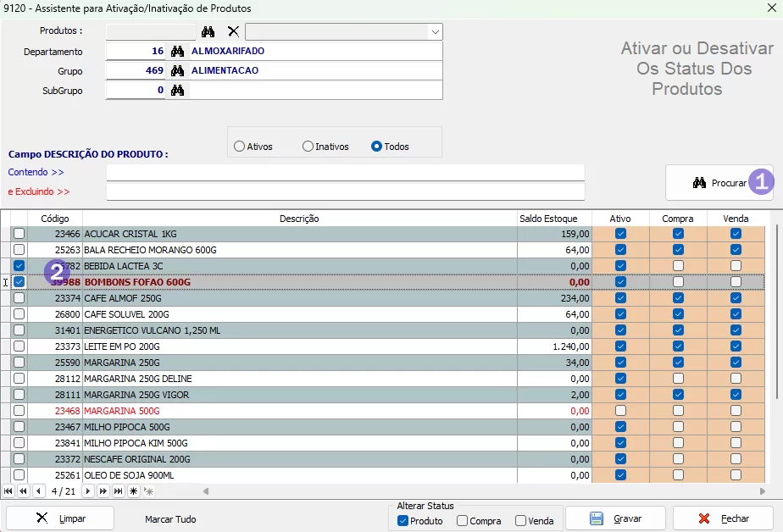Click the asterisk insert-record navigator icon
Image resolution: width=783 pixels, height=532 pixels.
click(x=133, y=491)
